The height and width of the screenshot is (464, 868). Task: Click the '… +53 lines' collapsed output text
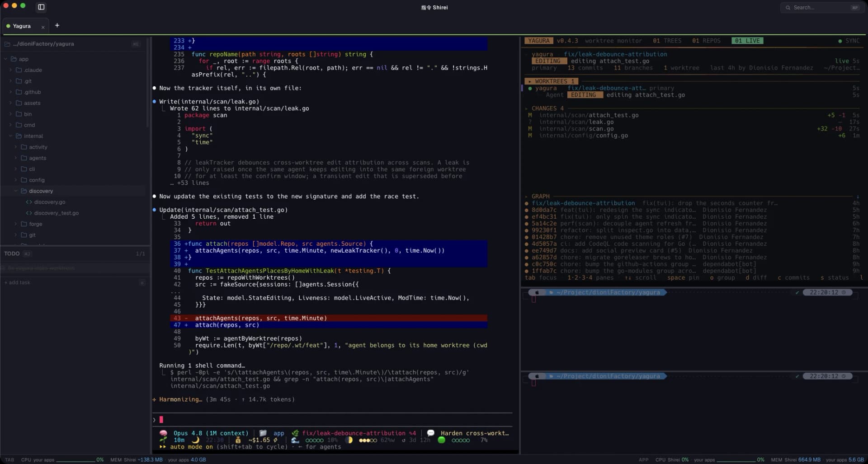pyautogui.click(x=189, y=183)
